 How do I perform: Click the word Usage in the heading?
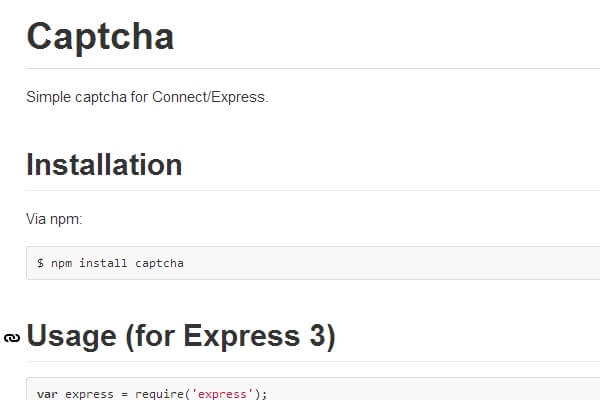point(70,336)
